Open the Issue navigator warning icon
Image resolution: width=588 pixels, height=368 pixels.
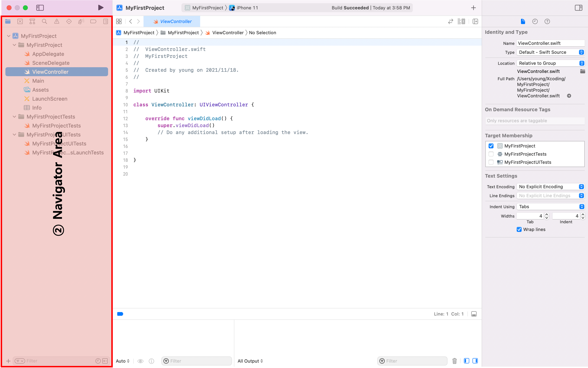pos(57,21)
